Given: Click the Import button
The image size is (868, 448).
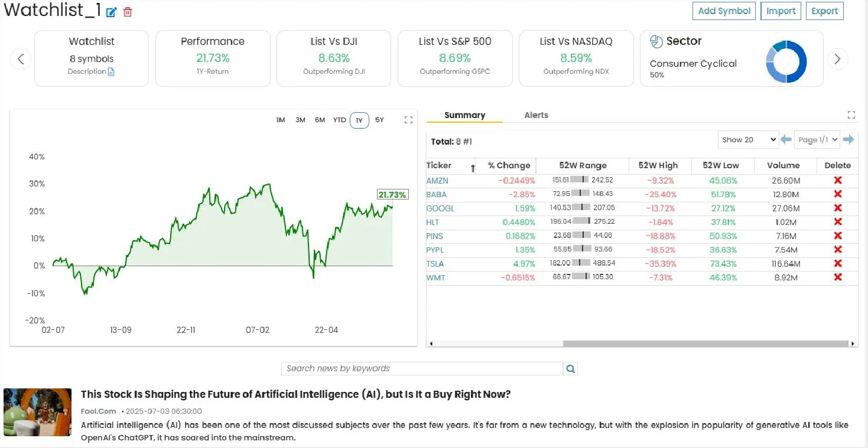Looking at the screenshot, I should 781,11.
